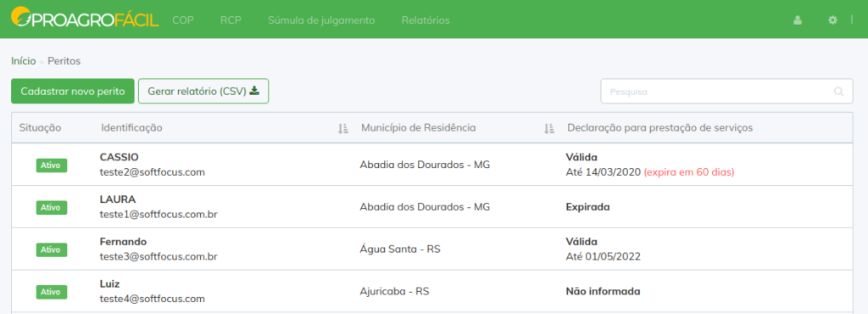This screenshot has height=314, width=868.
Task: Click the search magnifier icon
Action: tap(839, 92)
